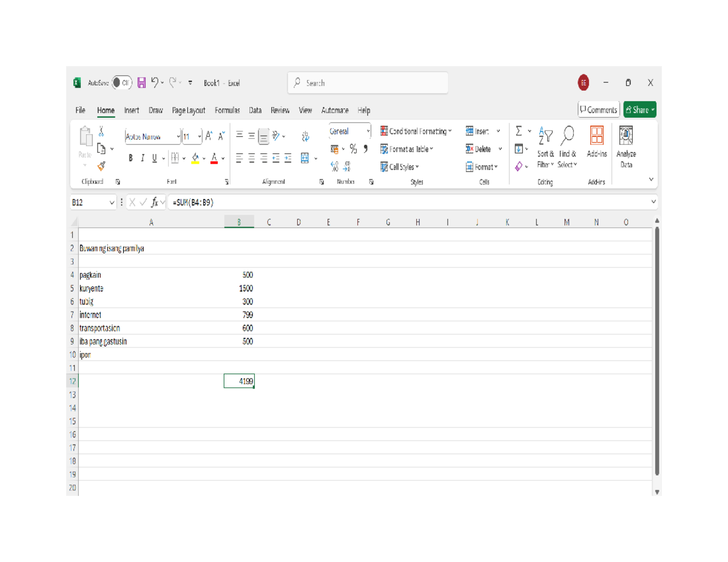Click the AutoSum icon
Screen dimensions: 728x562
517,130
